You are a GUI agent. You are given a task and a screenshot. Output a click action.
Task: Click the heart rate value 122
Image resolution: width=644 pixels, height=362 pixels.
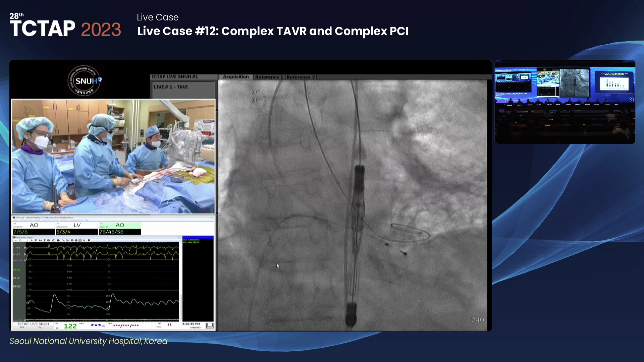click(x=70, y=326)
